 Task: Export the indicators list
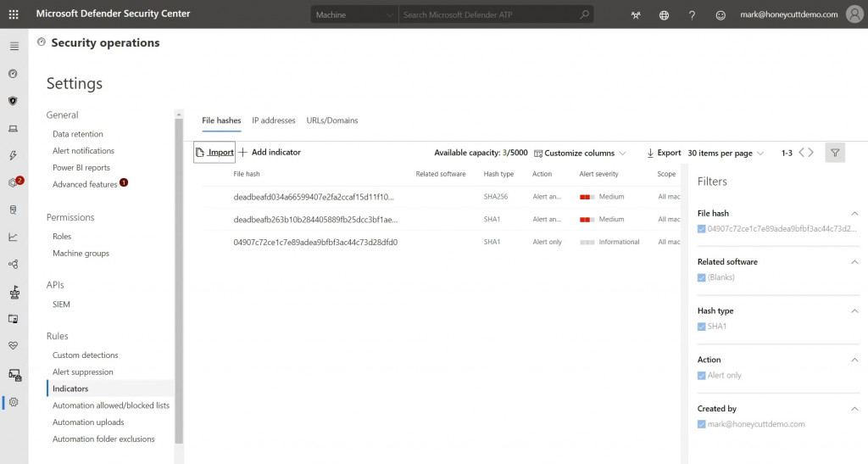[664, 153]
